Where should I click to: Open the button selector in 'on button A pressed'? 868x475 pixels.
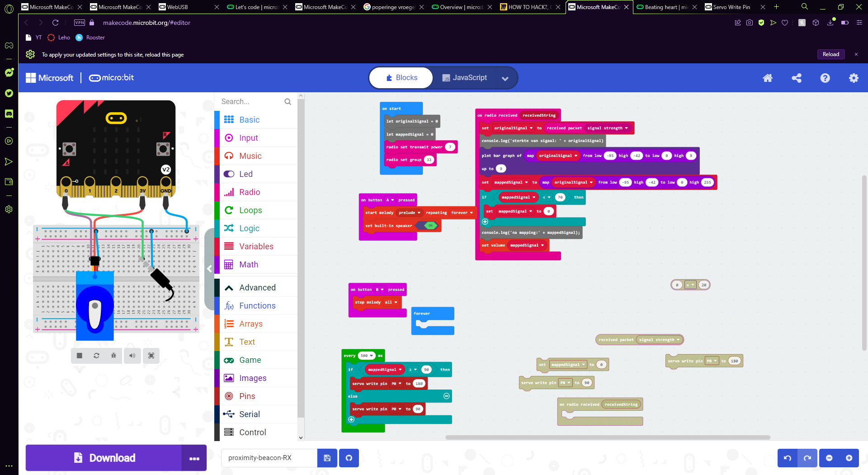(390, 199)
